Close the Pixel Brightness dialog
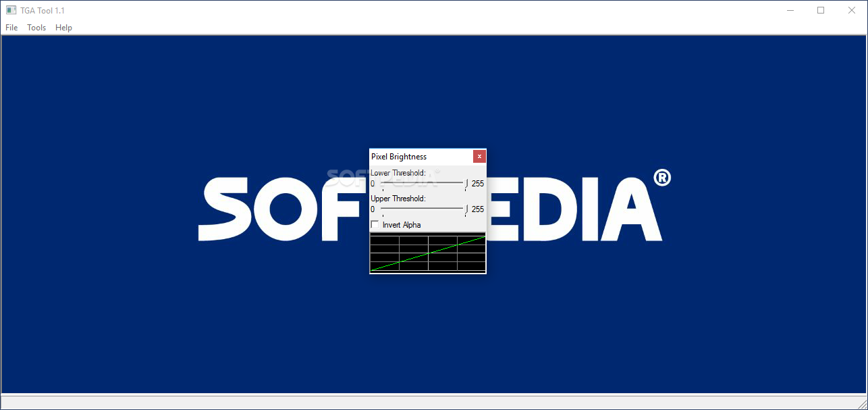Screen dimensions: 868x410 (479, 157)
